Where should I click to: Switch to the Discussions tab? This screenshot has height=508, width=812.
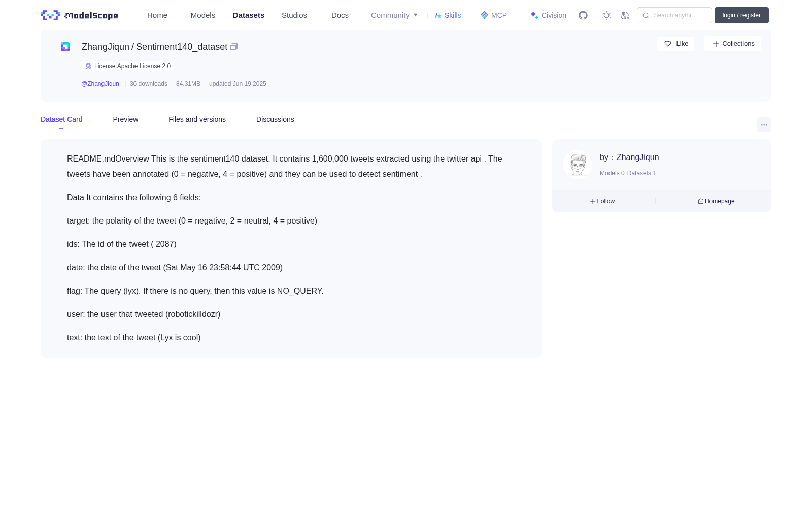[275, 119]
